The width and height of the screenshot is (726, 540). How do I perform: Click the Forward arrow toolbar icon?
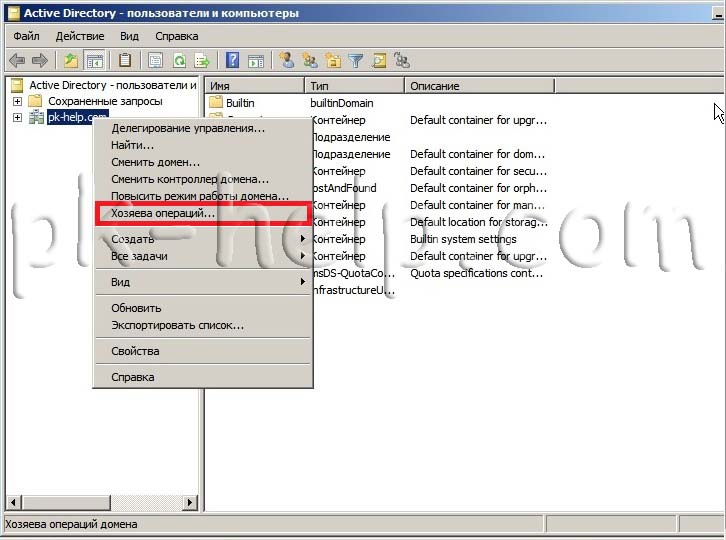click(x=40, y=61)
